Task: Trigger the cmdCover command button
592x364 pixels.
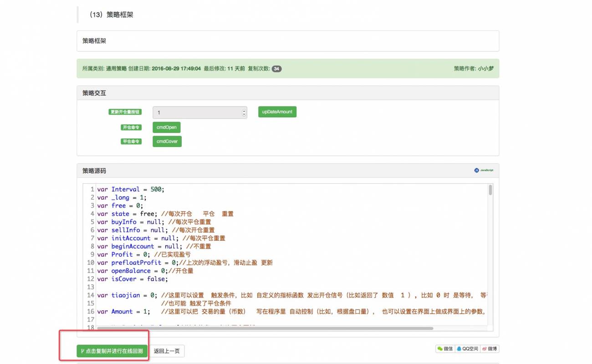Action: coord(167,142)
